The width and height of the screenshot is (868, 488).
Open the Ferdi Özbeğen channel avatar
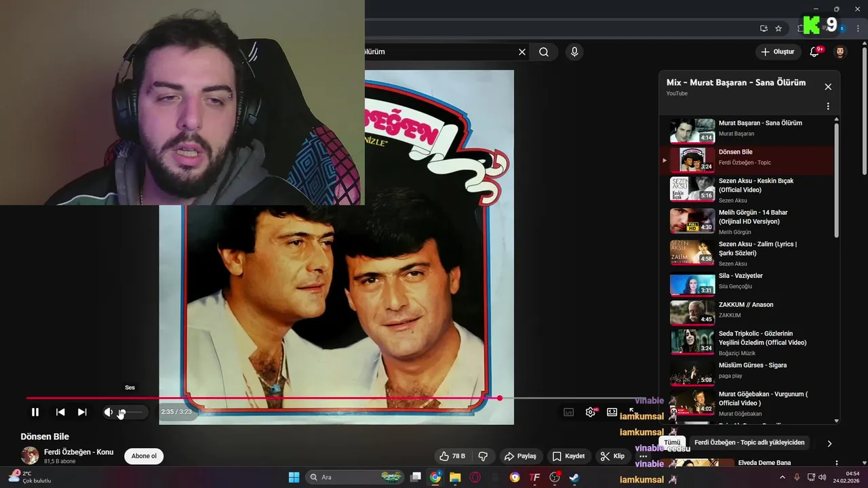point(30,455)
